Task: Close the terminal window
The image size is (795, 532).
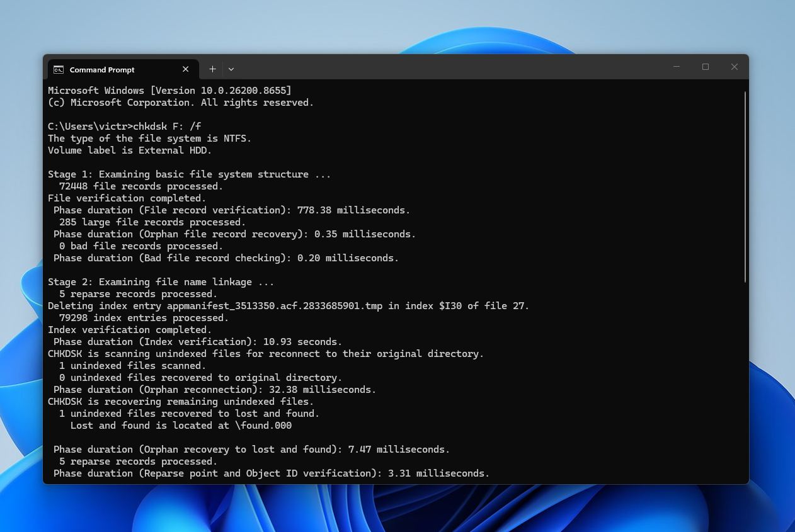Action: [x=735, y=67]
